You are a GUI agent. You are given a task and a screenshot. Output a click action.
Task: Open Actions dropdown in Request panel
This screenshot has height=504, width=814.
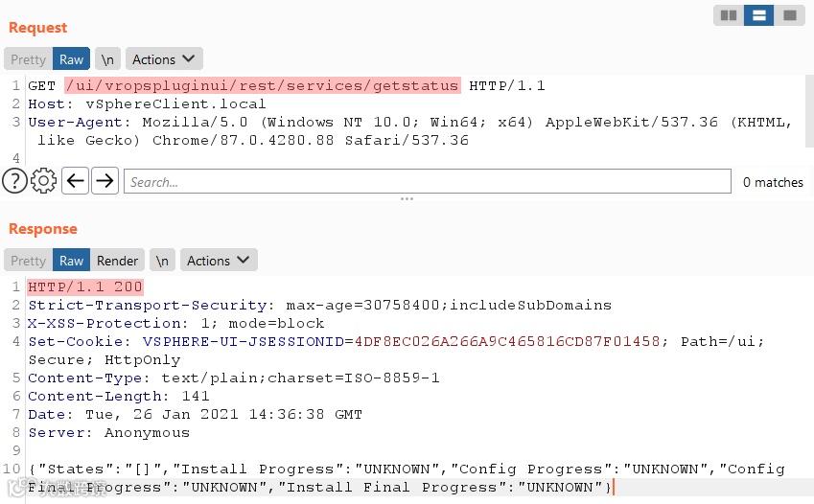pyautogui.click(x=164, y=59)
